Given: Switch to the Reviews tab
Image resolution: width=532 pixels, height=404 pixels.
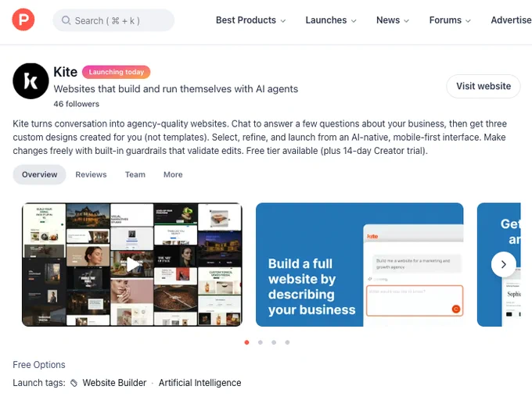Looking at the screenshot, I should (91, 174).
